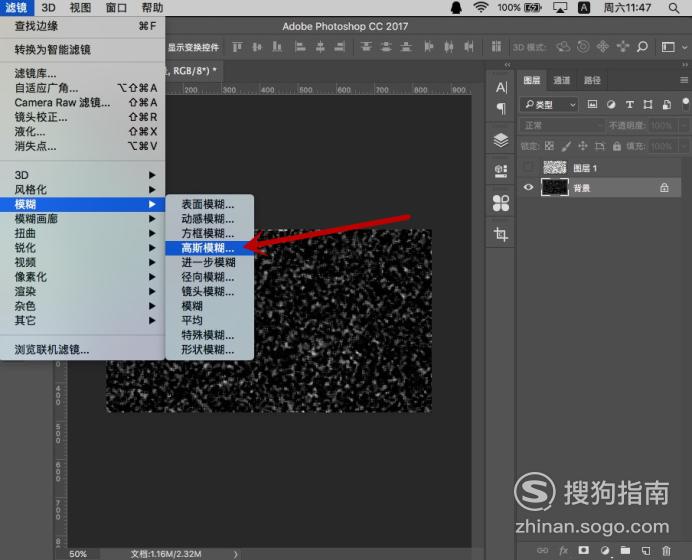This screenshot has width=692, height=560.
Task: Expand the 渲染 submenu
Action: pos(83,291)
